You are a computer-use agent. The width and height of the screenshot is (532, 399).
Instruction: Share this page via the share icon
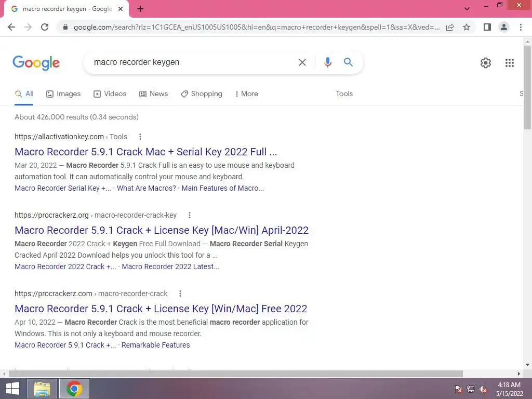click(450, 27)
